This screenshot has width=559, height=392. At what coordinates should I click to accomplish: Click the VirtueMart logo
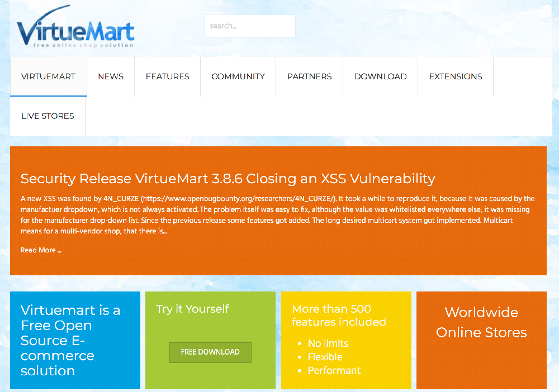tap(75, 27)
